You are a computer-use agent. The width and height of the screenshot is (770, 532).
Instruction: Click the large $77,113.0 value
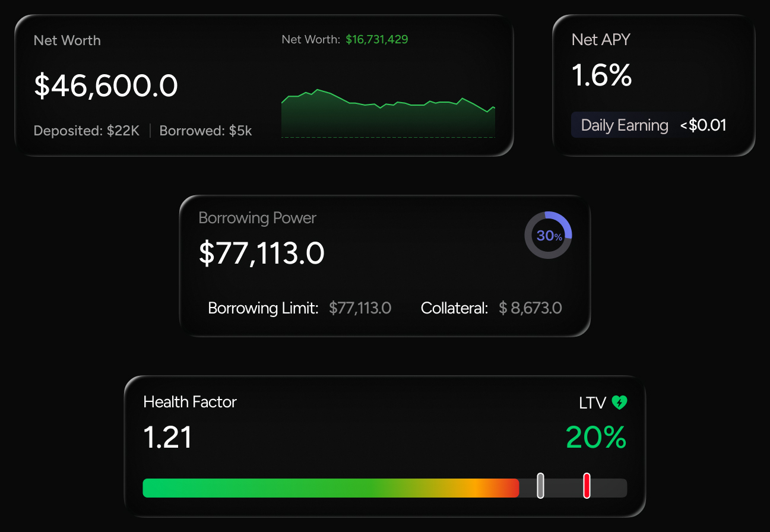[262, 253]
